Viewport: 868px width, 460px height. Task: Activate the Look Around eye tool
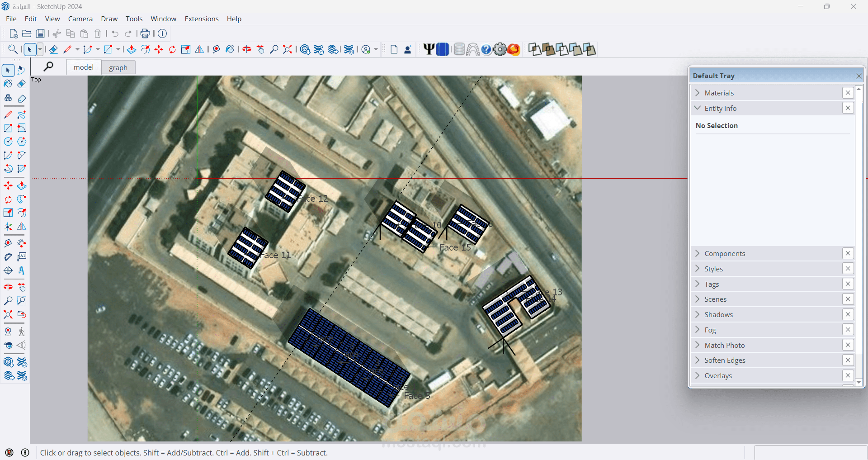tap(8, 345)
